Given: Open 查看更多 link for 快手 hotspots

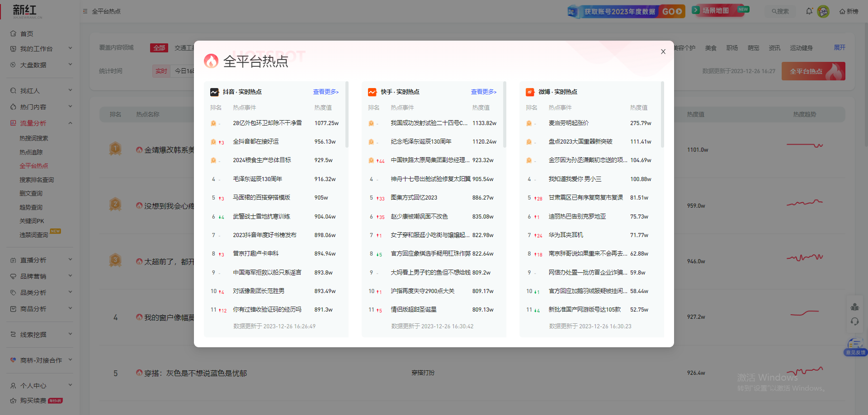Looking at the screenshot, I should tap(483, 92).
